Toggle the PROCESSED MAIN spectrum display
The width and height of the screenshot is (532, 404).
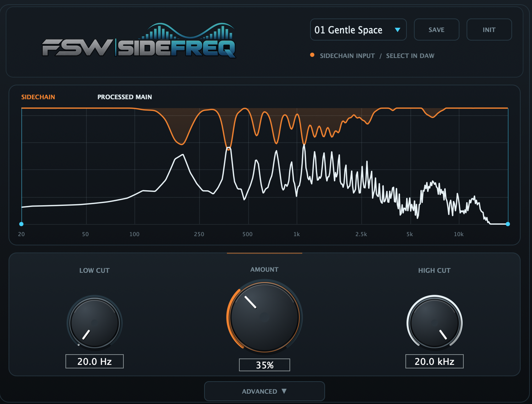(124, 97)
